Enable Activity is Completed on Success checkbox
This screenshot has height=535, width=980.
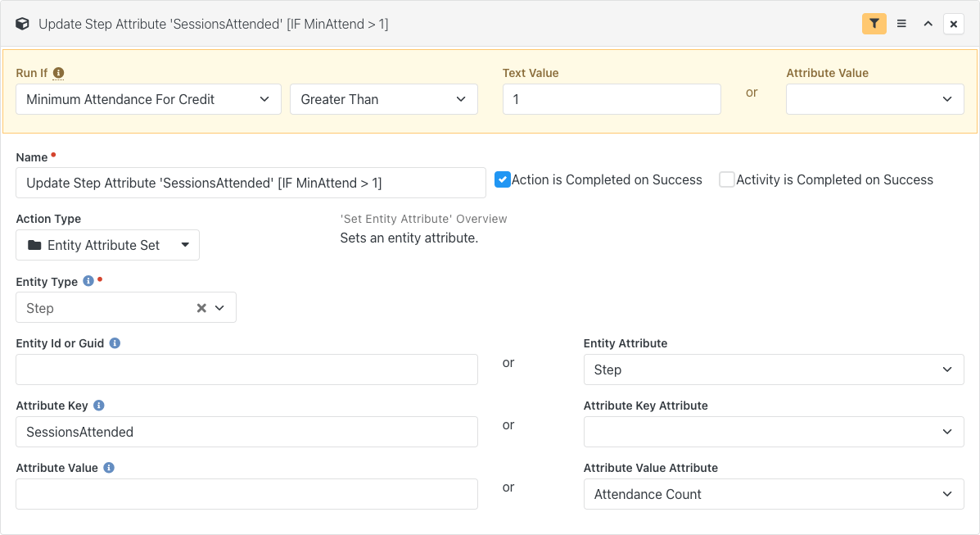click(x=727, y=179)
